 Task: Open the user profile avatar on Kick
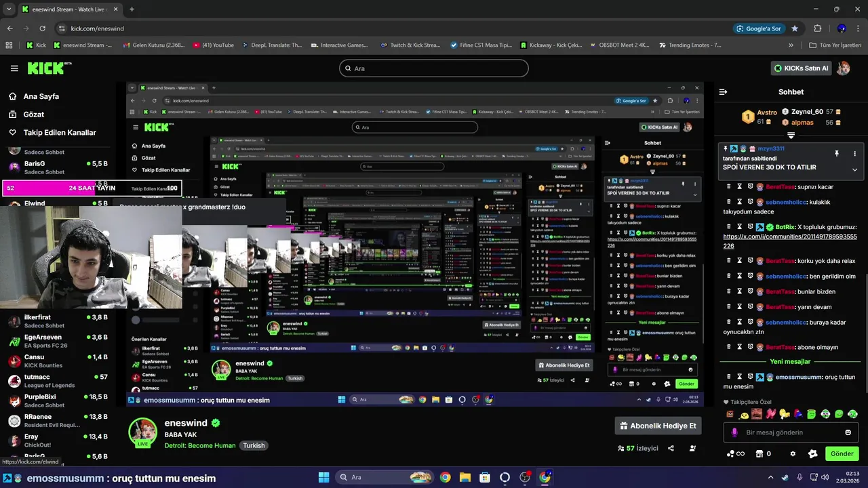pyautogui.click(x=844, y=68)
